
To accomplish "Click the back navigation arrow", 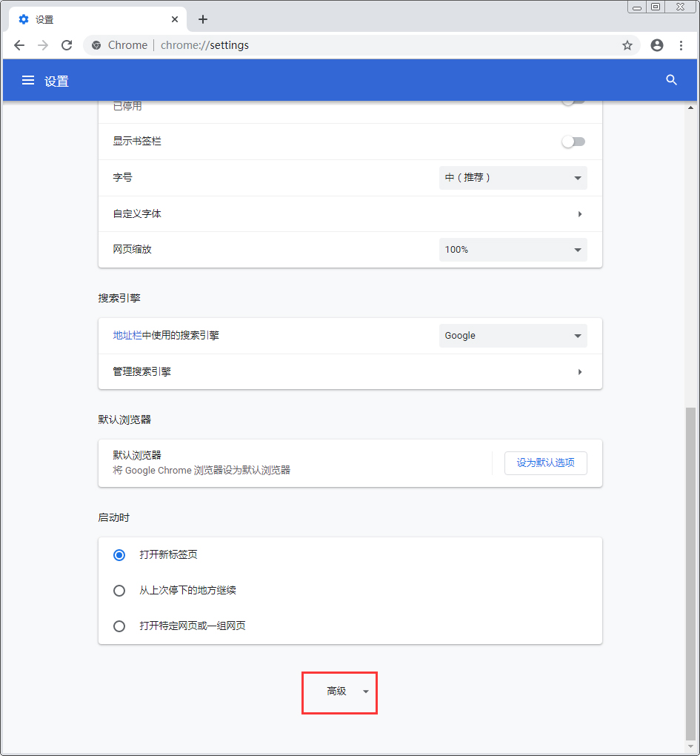I will pyautogui.click(x=19, y=45).
